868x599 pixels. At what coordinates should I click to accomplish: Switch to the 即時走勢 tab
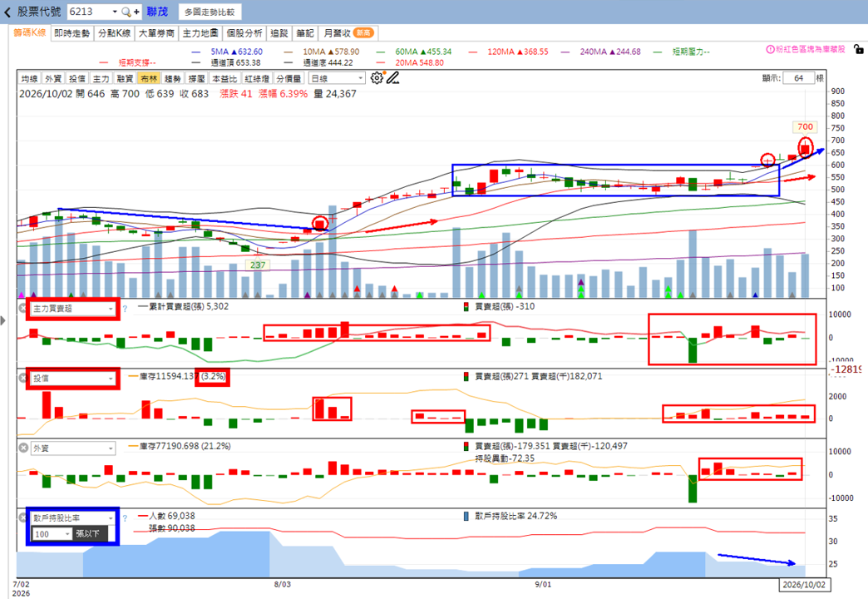click(72, 33)
